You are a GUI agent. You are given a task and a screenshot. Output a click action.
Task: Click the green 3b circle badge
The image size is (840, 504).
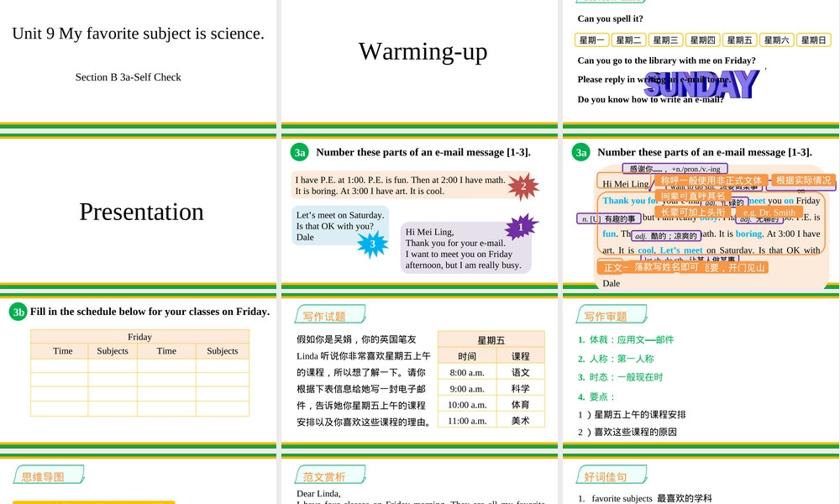click(18, 312)
